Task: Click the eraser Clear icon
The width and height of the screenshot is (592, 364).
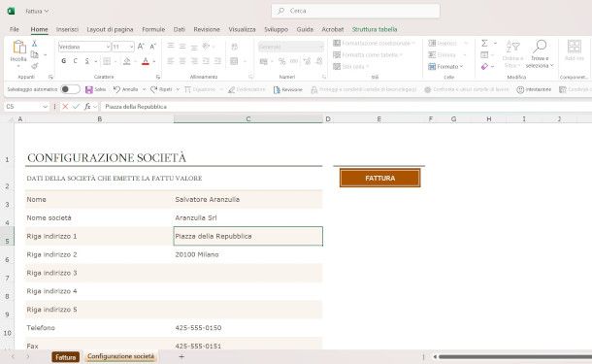Action: click(x=484, y=66)
